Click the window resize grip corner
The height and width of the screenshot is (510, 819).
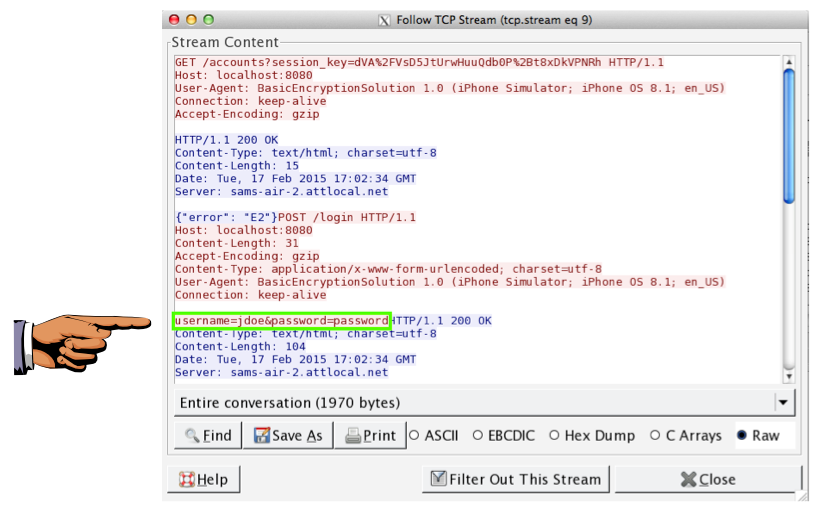click(801, 495)
